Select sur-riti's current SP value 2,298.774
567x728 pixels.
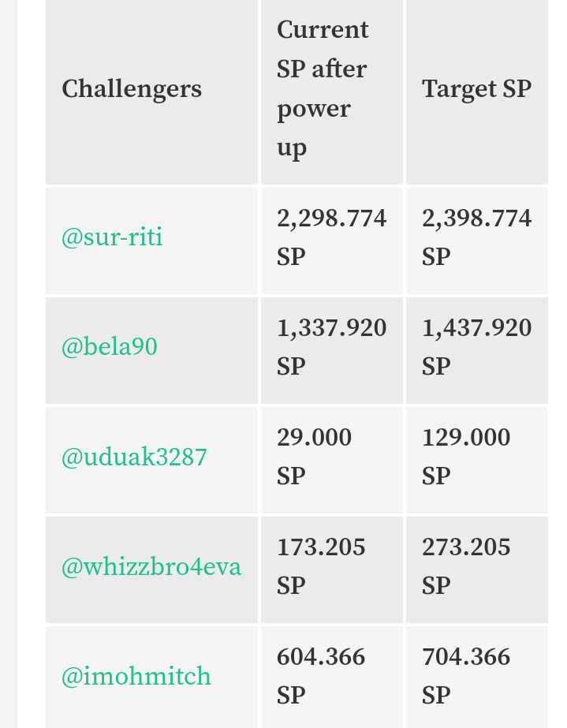point(331,218)
